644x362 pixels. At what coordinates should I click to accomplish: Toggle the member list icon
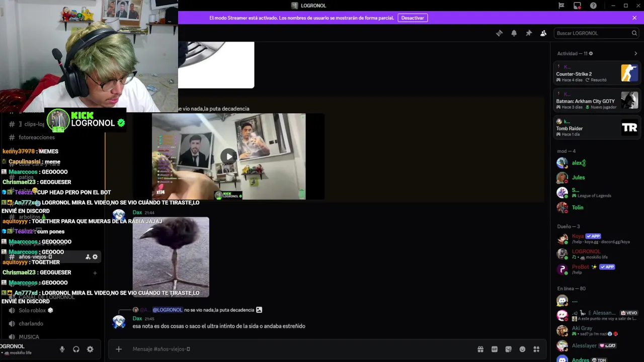[543, 33]
